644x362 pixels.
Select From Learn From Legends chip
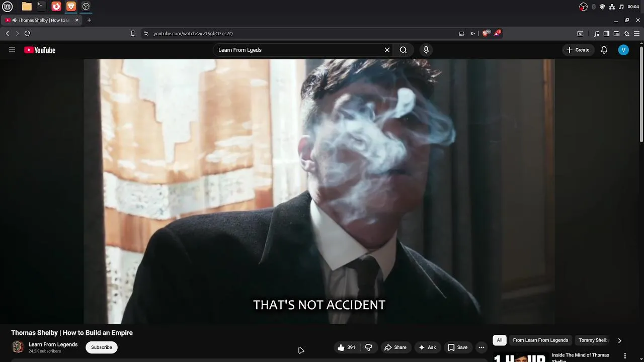(x=540, y=340)
